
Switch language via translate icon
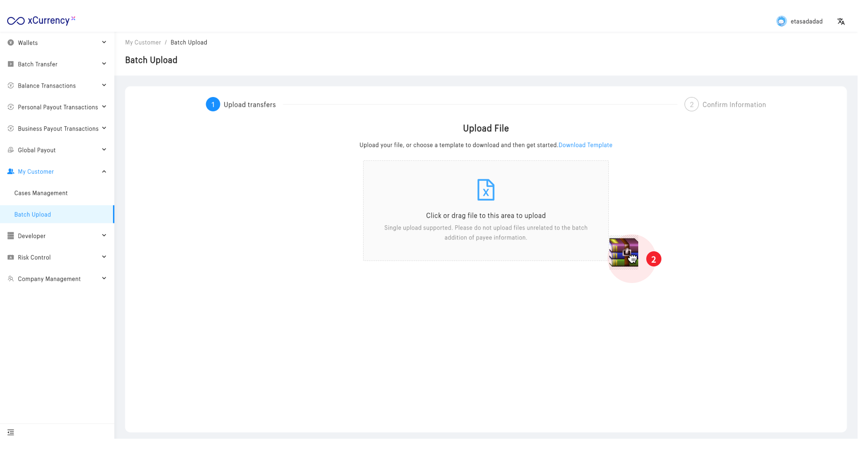tap(841, 21)
